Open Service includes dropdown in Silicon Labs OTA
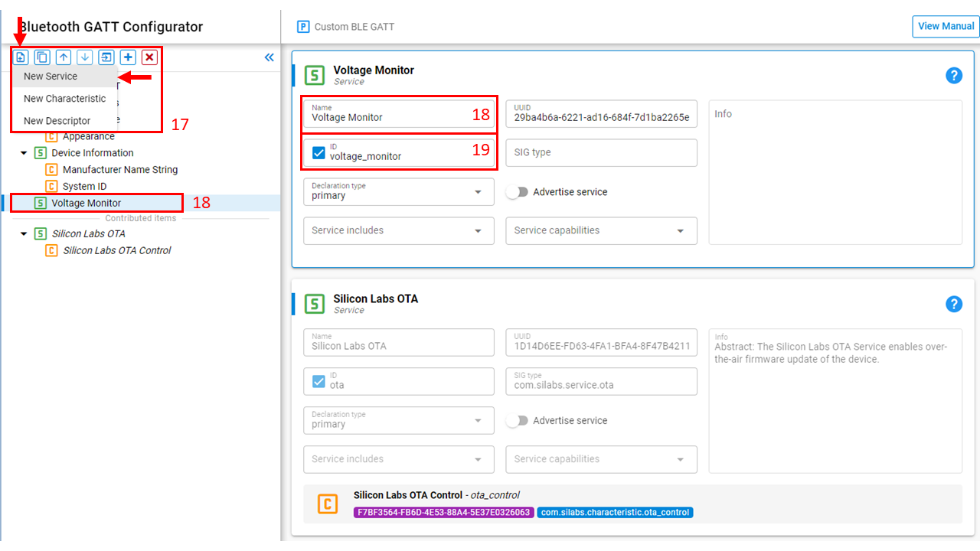The width and height of the screenshot is (980, 551). pos(399,459)
